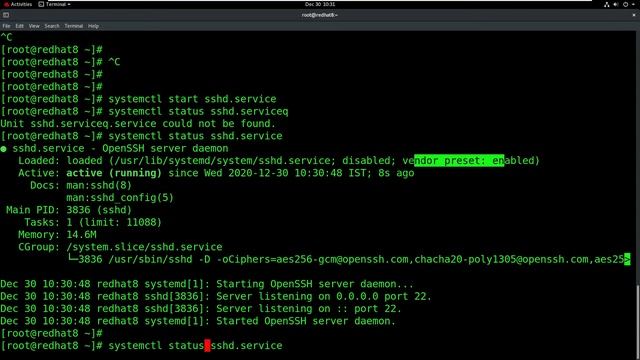Click the 'root@redhat8:~' window title
Screen dimensions: 640x360
[x=320, y=15]
